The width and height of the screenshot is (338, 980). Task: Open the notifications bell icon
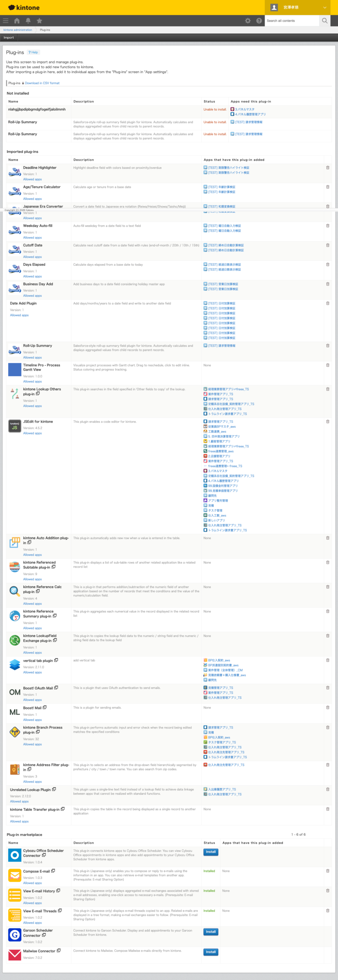[x=28, y=21]
